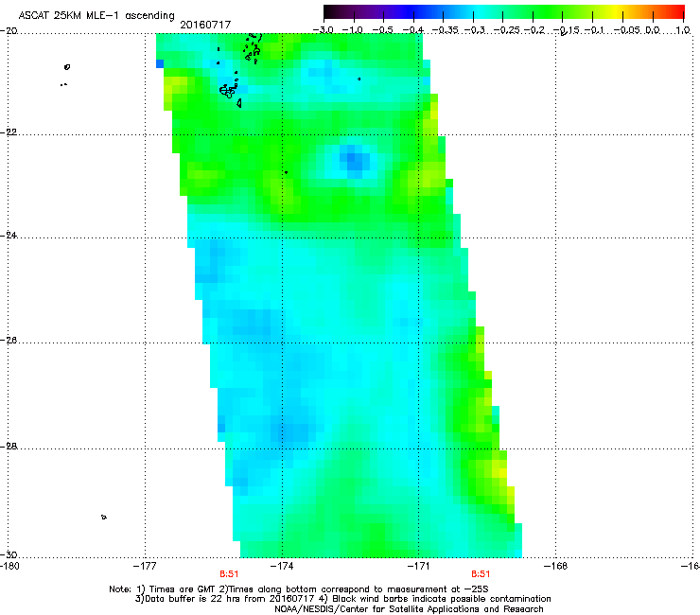This screenshot has width=700, height=615.
Task: Click the -168 longitude axis label
Action: [556, 566]
